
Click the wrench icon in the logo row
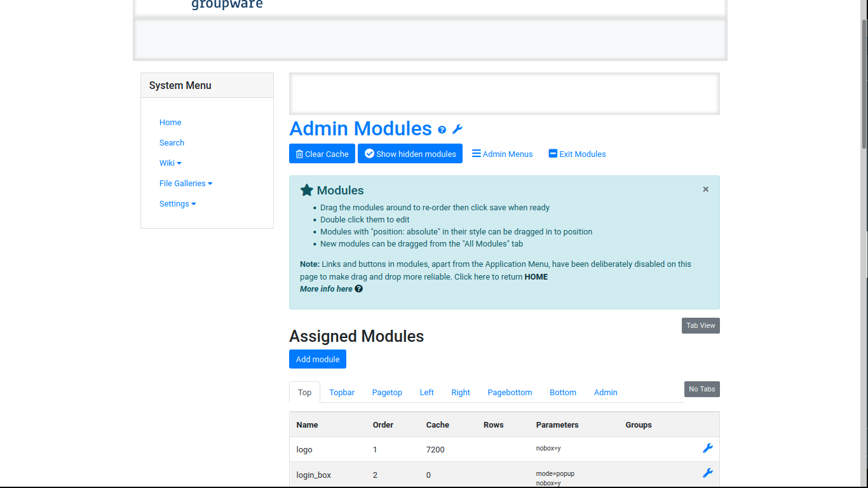(707, 449)
